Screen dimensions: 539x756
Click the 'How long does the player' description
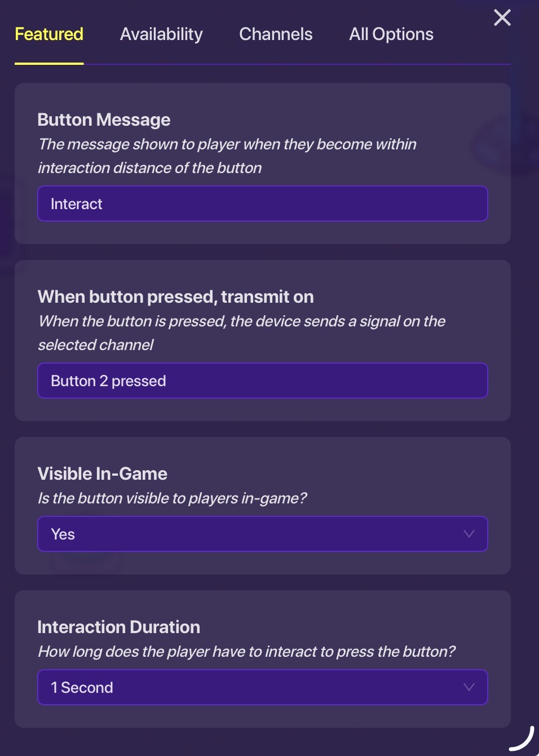click(246, 652)
